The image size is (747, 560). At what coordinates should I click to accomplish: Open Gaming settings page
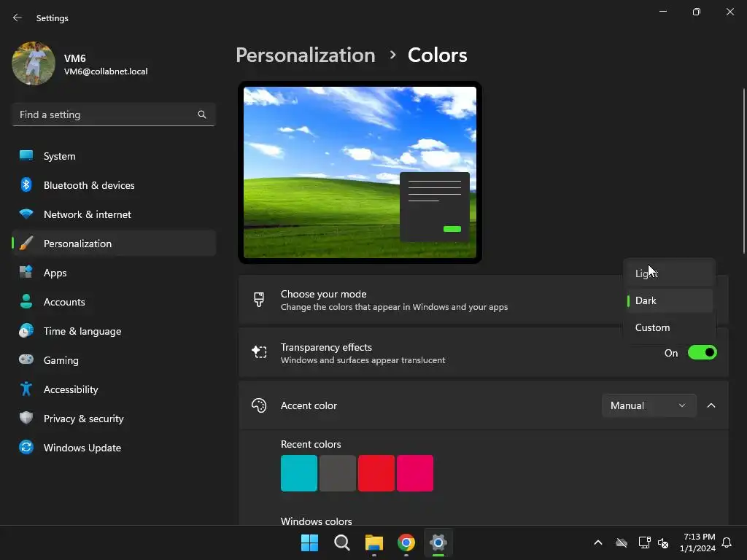pos(114,360)
